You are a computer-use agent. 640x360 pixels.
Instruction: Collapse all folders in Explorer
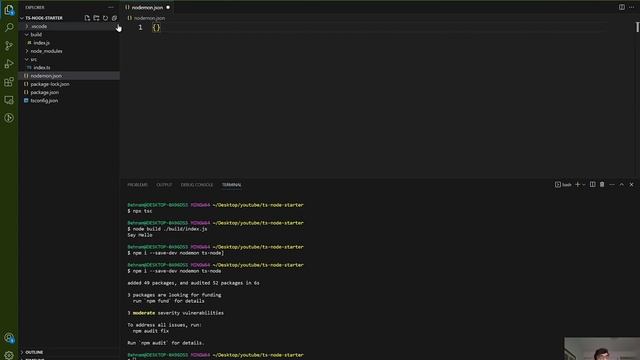tap(114, 18)
